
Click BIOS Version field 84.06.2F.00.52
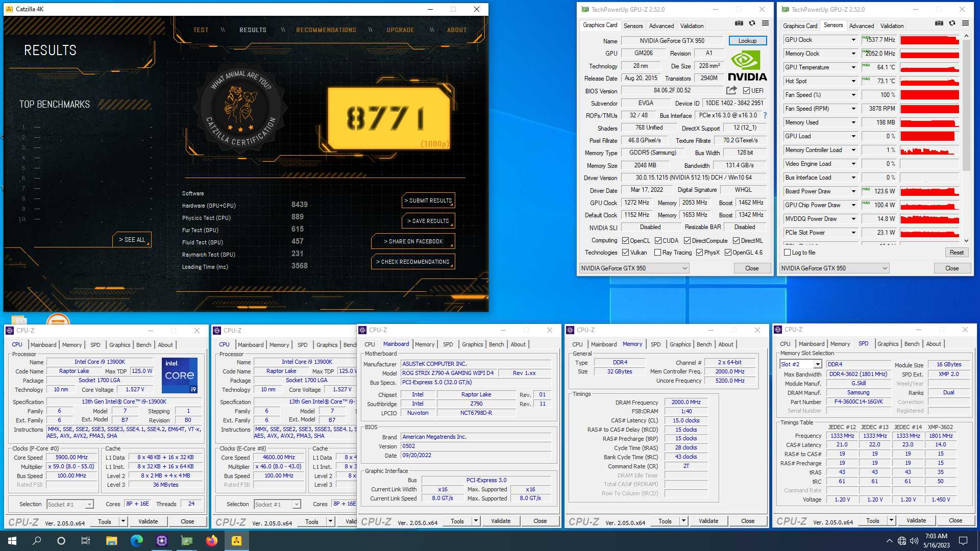point(672,90)
